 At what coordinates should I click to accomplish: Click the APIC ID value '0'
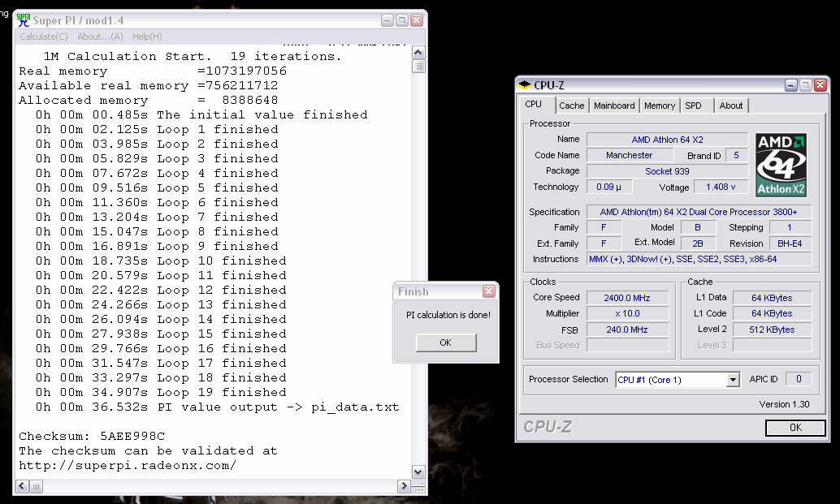click(x=799, y=379)
